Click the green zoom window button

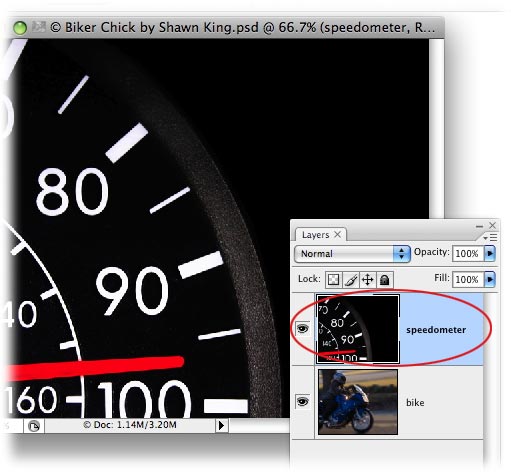point(20,27)
